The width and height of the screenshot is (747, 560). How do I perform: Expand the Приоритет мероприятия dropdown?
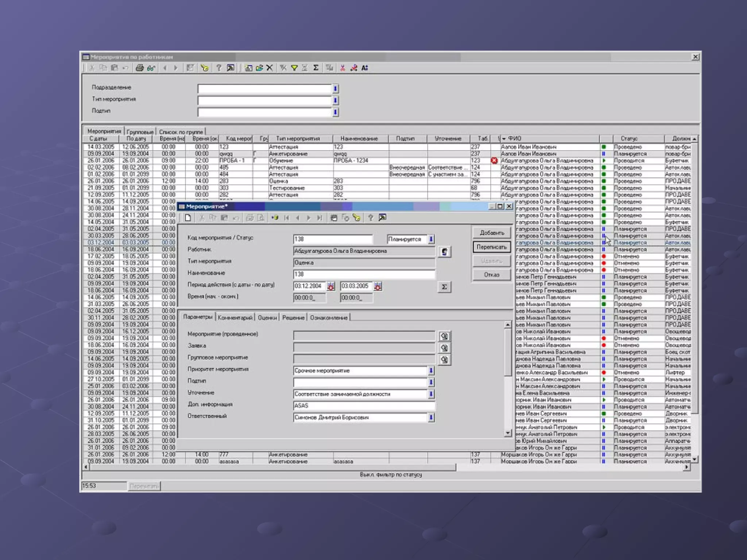[431, 371]
